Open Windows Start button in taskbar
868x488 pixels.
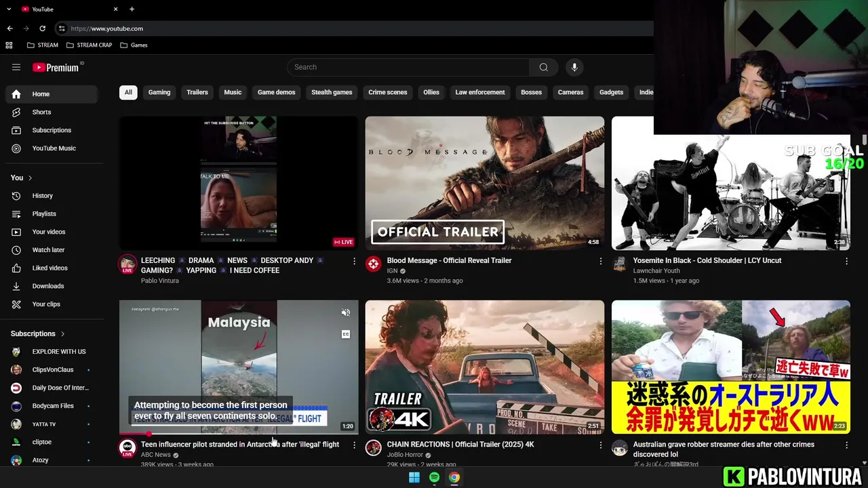(x=414, y=478)
